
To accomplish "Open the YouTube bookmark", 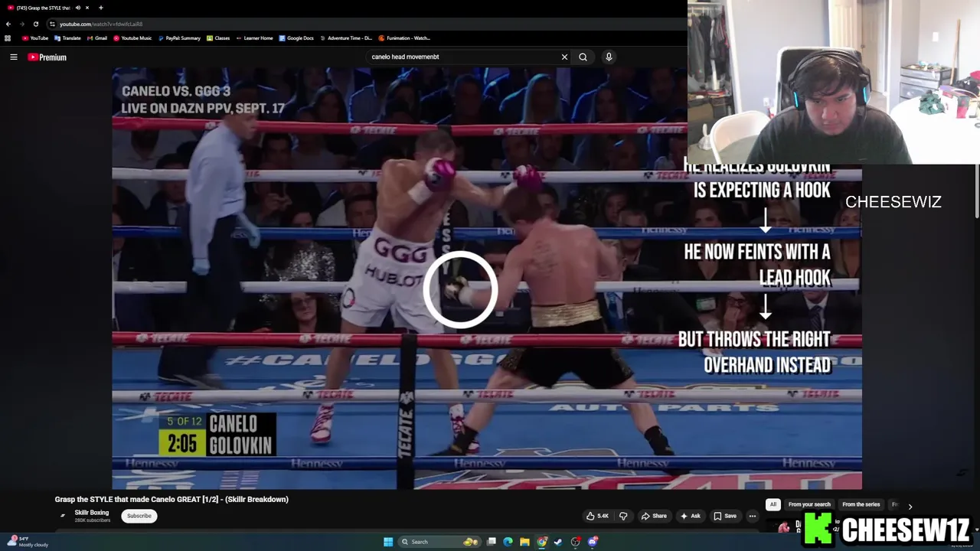I will 35,38.
